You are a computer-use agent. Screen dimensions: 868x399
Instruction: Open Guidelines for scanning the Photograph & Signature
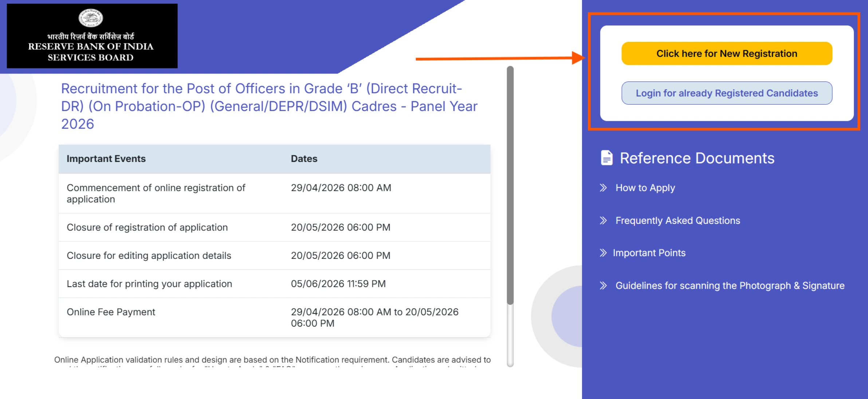tap(730, 286)
